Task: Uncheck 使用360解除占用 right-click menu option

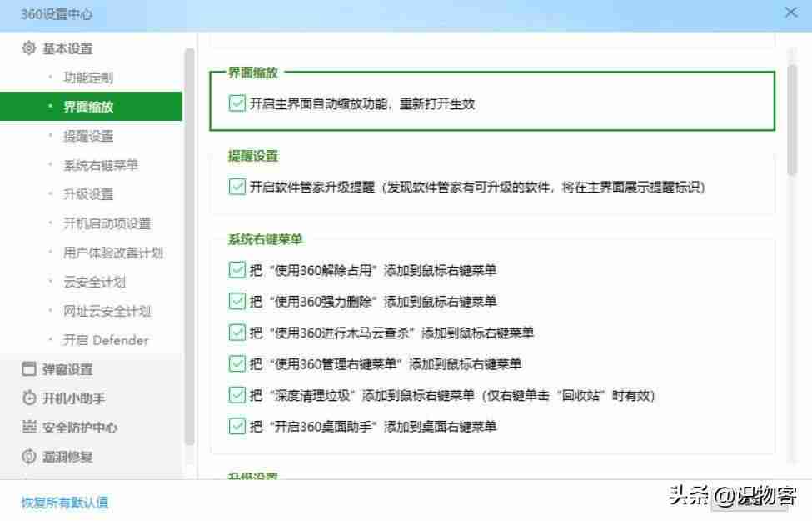Action: pos(237,270)
